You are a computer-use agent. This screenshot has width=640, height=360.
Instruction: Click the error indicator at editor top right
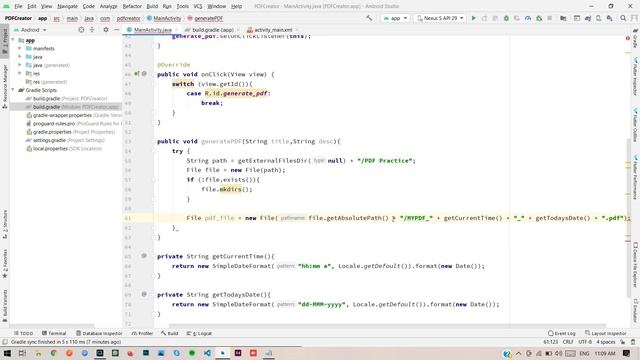point(628,38)
